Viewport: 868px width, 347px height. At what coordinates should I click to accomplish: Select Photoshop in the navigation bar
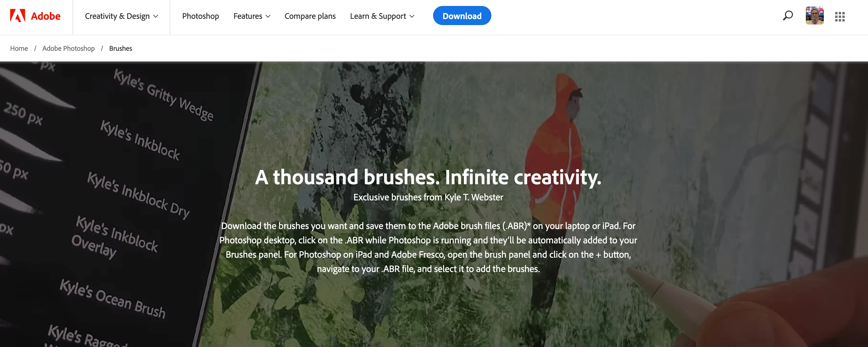click(200, 16)
